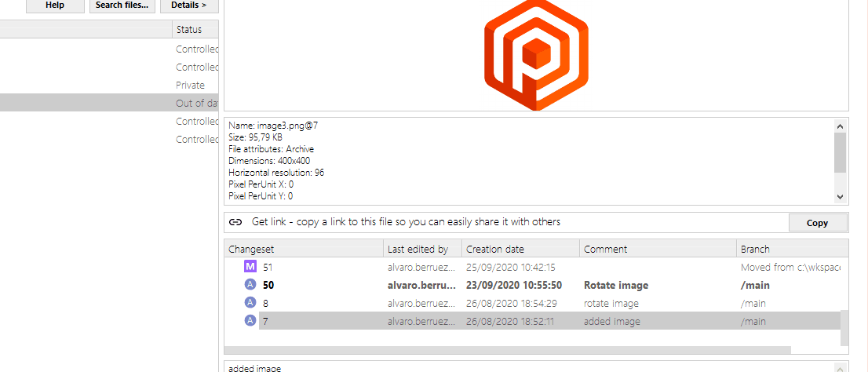Click the history list vertical scrollbar

point(844,327)
